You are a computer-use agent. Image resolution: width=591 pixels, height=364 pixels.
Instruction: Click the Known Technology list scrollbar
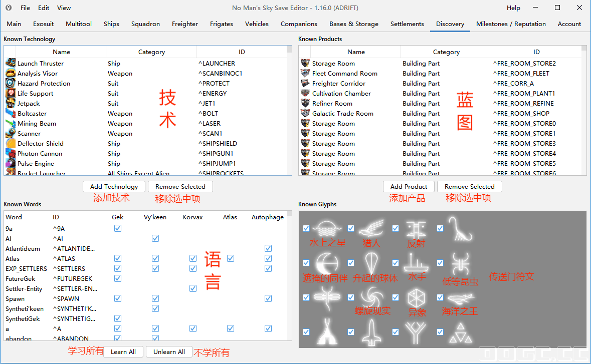point(289,110)
